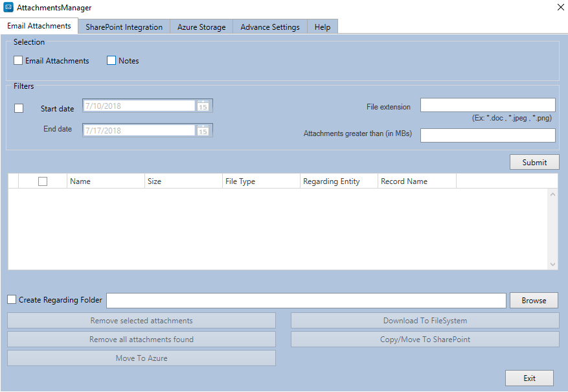
Task: Open the Azure Storage tab
Action: click(201, 27)
